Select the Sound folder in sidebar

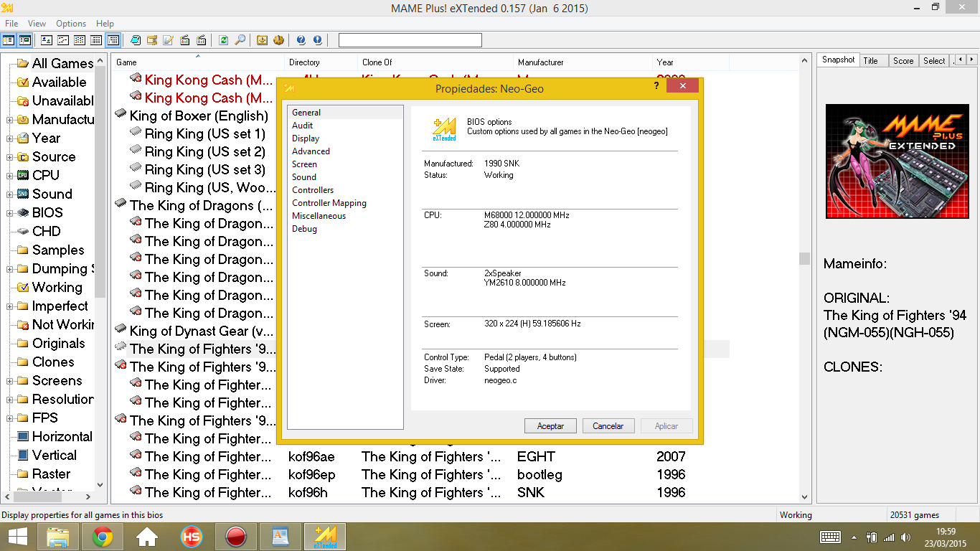coord(52,194)
